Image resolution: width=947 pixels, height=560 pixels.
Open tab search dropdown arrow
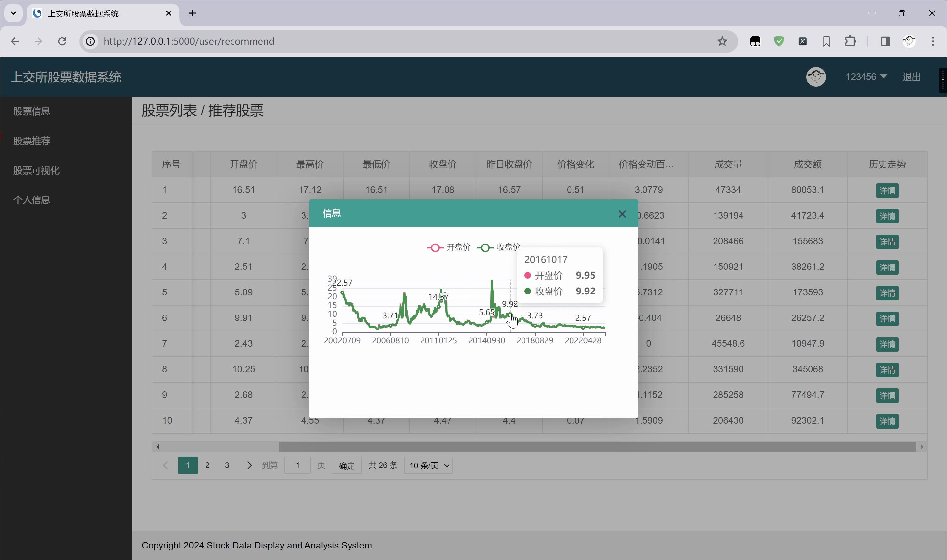click(x=13, y=13)
